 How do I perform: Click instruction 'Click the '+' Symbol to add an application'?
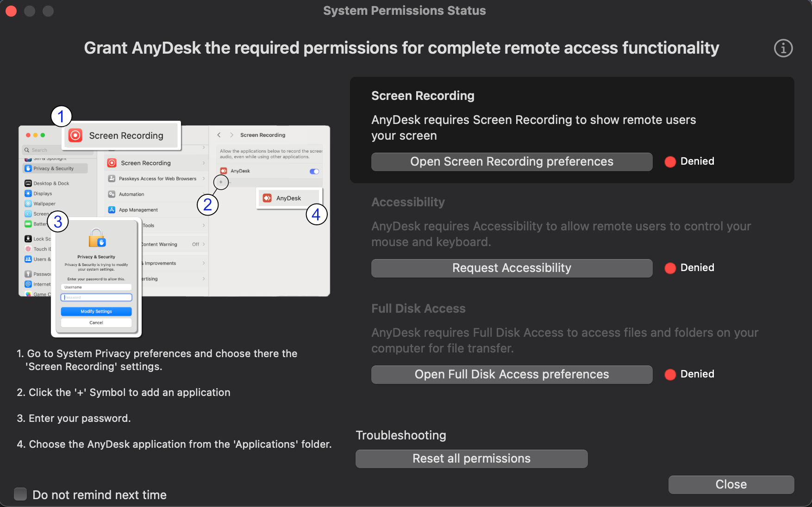tap(124, 392)
